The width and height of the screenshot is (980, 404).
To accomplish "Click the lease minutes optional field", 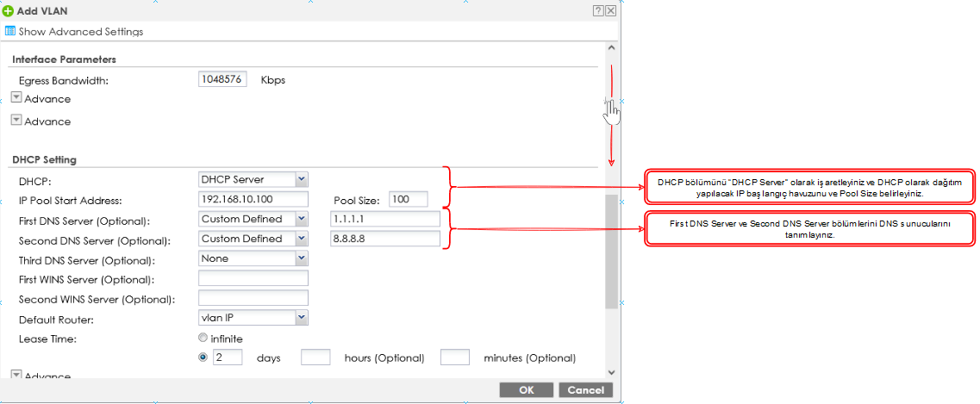I will (x=455, y=357).
